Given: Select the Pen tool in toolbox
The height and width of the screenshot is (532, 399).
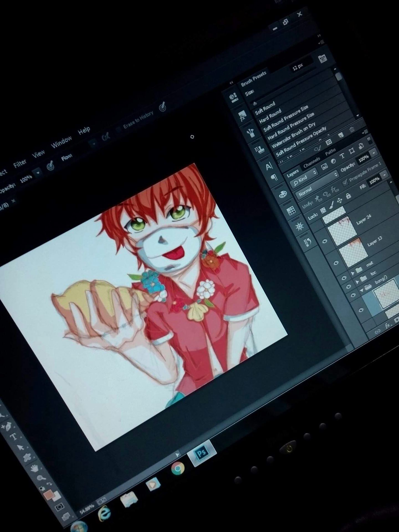Looking at the screenshot, I should [x=7, y=427].
